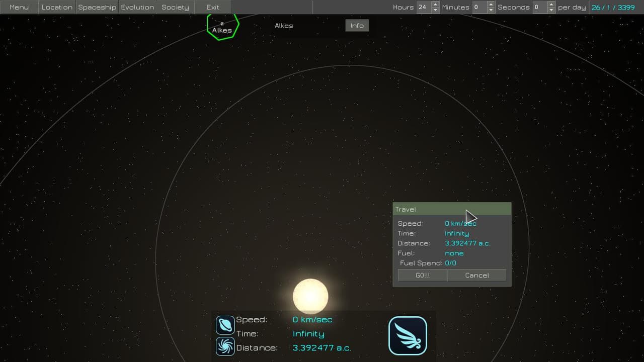The height and width of the screenshot is (362, 644).
Task: Start travel with the GO!!! button
Action: point(423,275)
